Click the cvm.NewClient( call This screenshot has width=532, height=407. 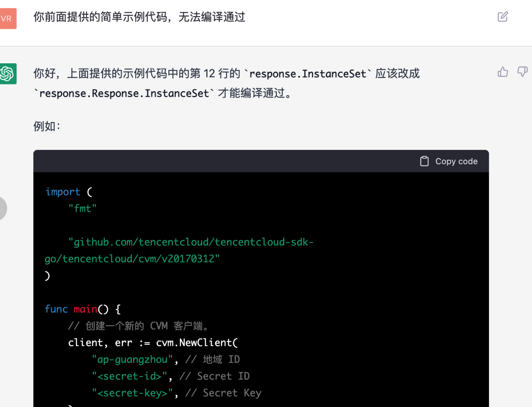point(196,343)
